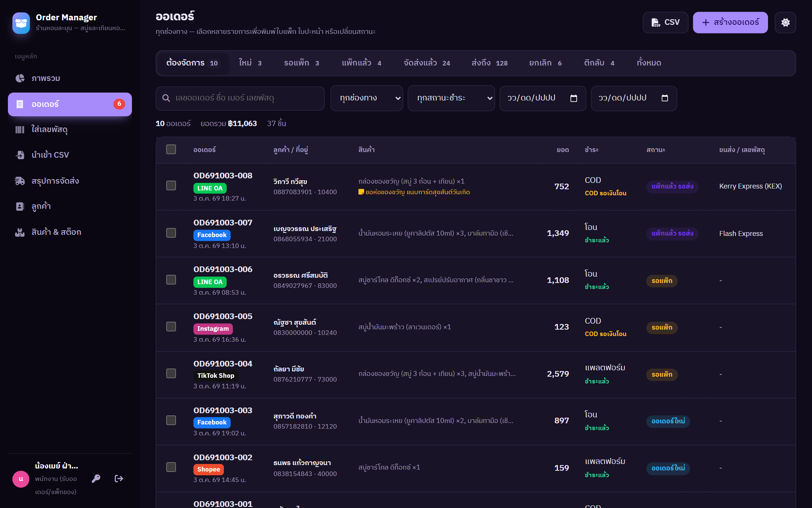Check the box for order OD691003-002
Screen dimensions: 812x508
pyautogui.click(x=171, y=467)
